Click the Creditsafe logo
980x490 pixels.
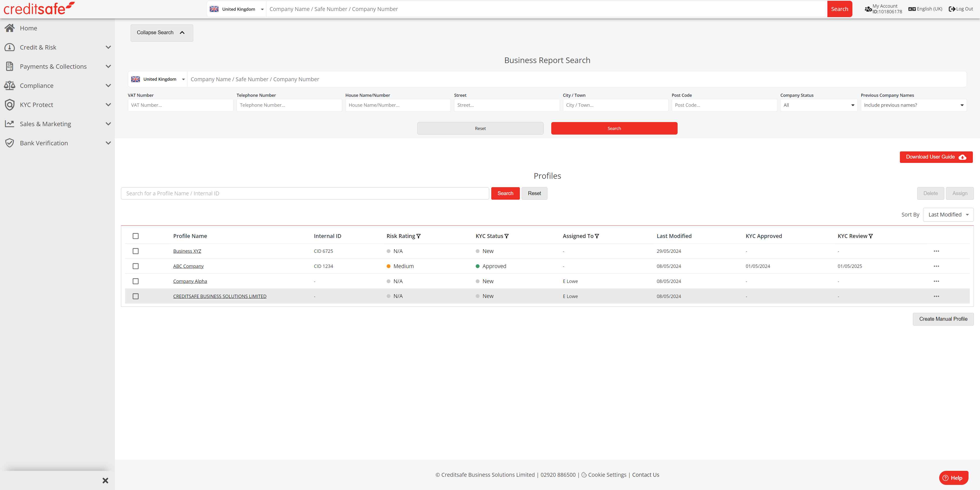(x=39, y=8)
